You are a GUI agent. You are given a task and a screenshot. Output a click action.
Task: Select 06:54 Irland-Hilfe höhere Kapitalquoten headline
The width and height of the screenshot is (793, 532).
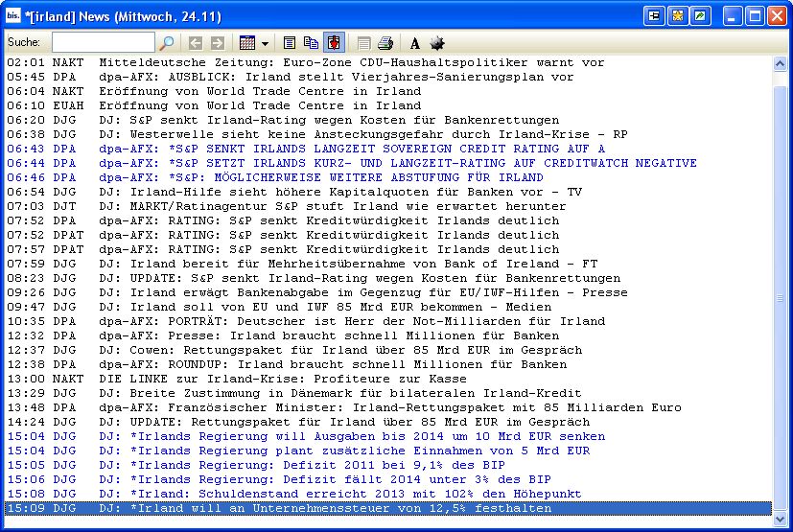388,192
